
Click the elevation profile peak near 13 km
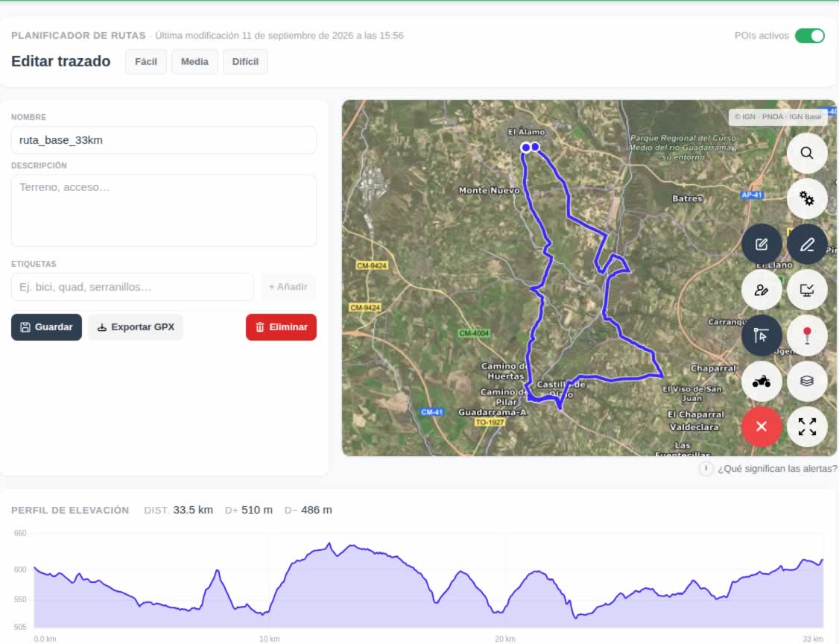pos(329,544)
